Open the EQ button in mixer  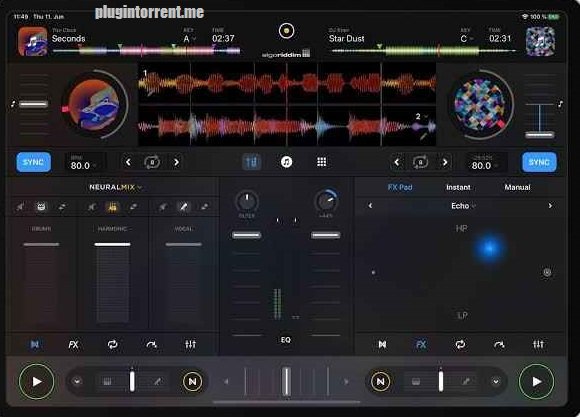coord(285,340)
